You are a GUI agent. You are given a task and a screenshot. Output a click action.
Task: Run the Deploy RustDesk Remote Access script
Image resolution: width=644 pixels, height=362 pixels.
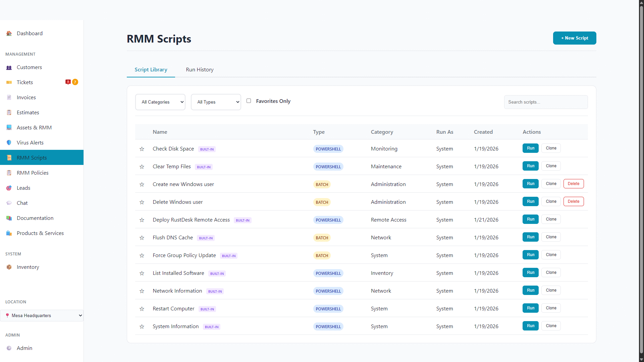pyautogui.click(x=531, y=219)
